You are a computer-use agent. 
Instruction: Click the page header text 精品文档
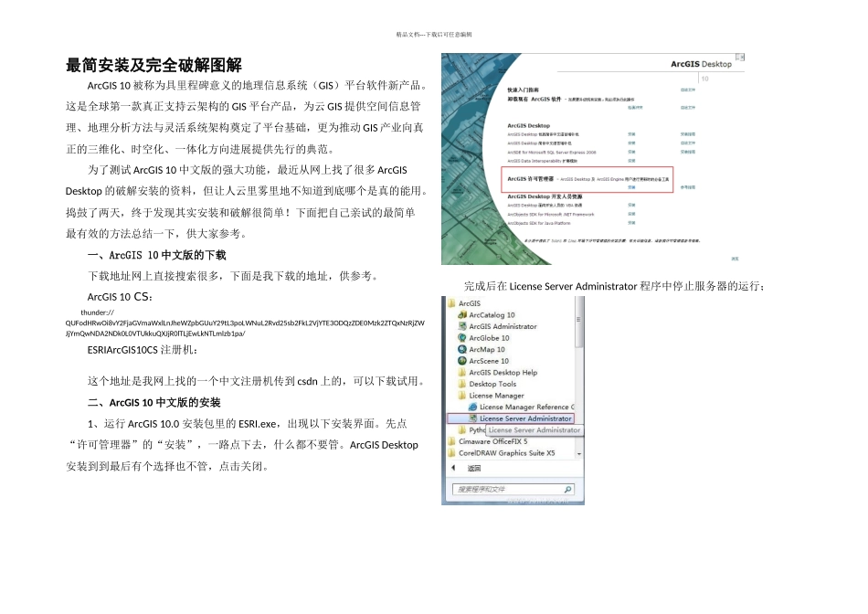click(x=434, y=35)
